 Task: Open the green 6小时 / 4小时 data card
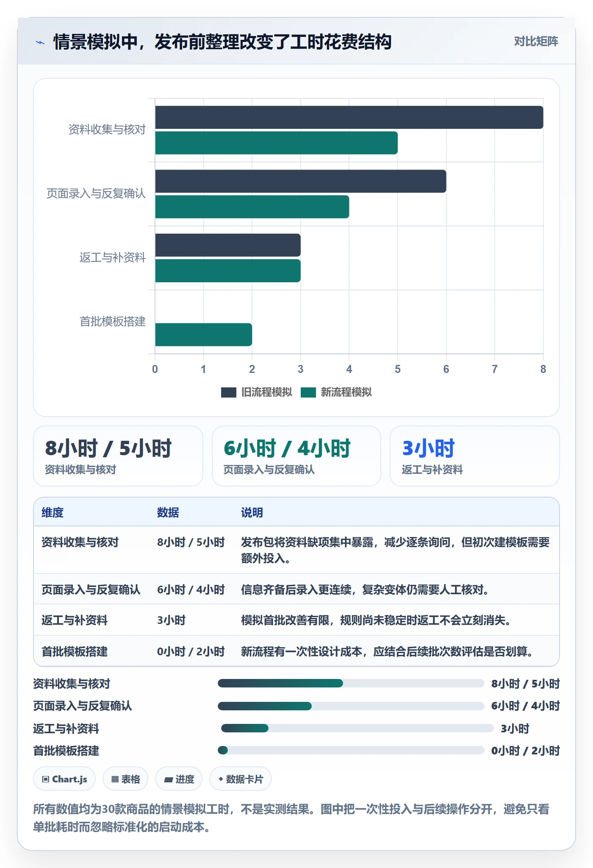(x=296, y=456)
